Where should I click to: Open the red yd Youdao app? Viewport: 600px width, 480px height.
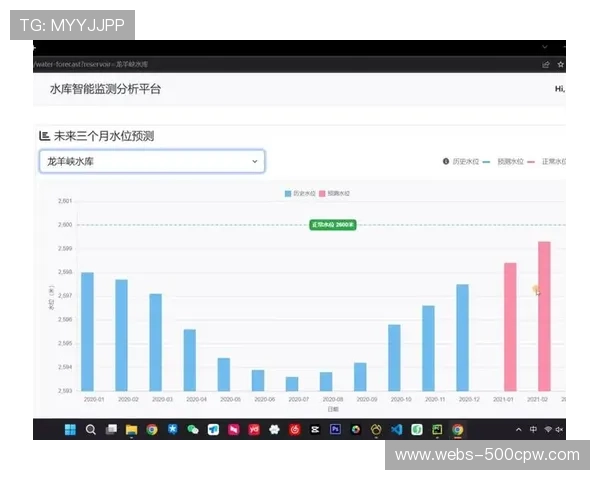pos(254,429)
